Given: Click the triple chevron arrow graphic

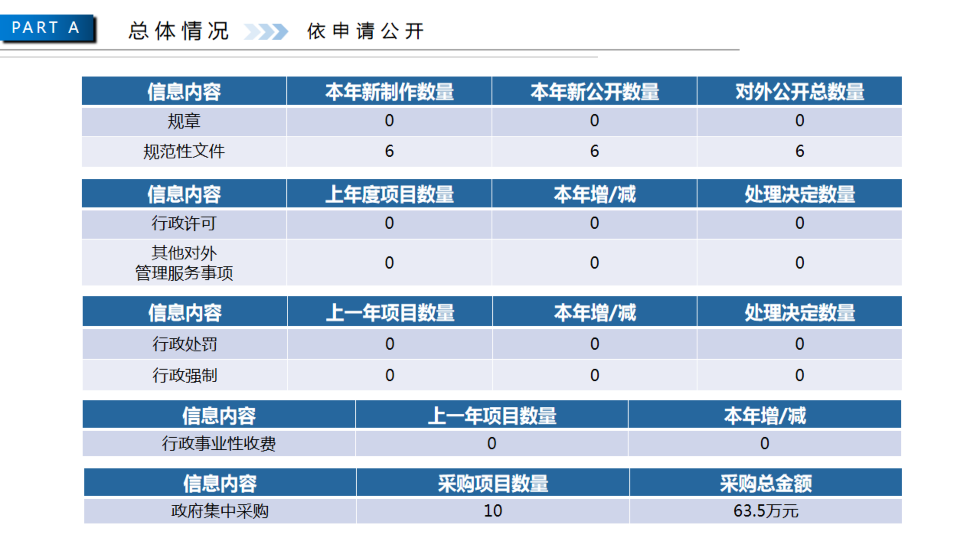Looking at the screenshot, I should click(266, 32).
